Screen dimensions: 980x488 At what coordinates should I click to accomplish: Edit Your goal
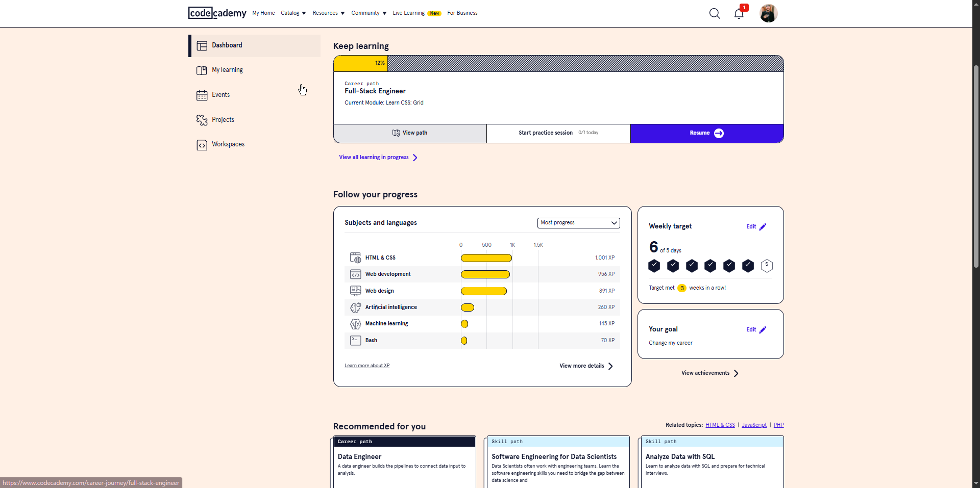[756, 330]
